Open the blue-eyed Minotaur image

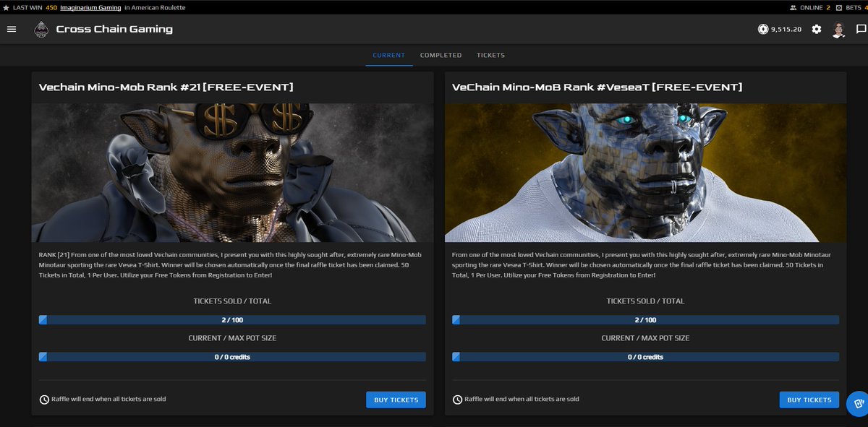[645, 172]
